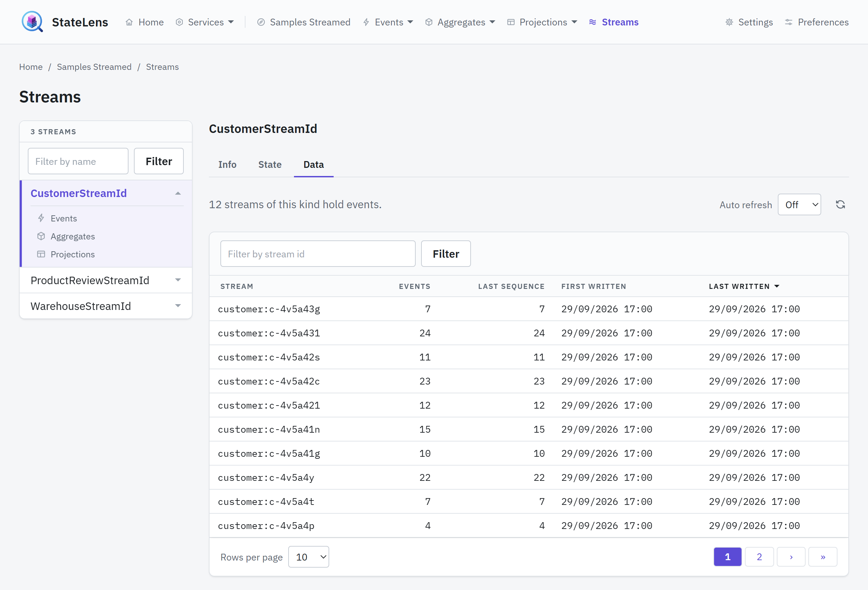Click the Streams waves icon
868x590 pixels.
pos(593,22)
